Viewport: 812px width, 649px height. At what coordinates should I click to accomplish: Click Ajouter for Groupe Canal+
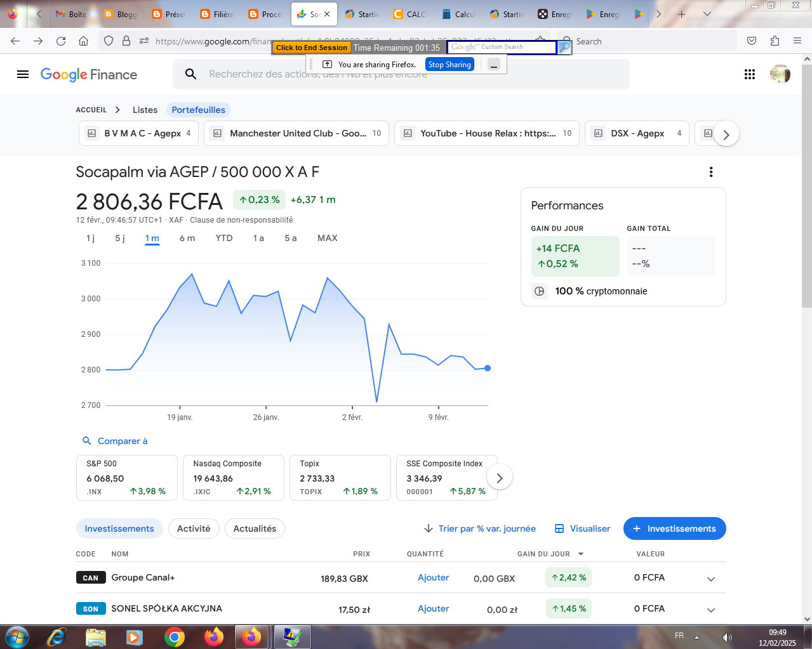pos(434,577)
